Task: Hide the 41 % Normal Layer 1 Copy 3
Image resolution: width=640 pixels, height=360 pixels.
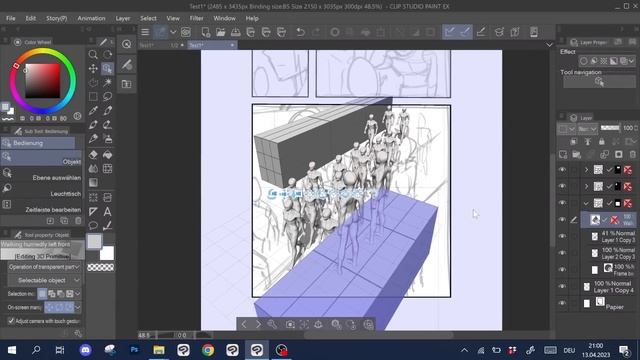Action: tap(562, 236)
